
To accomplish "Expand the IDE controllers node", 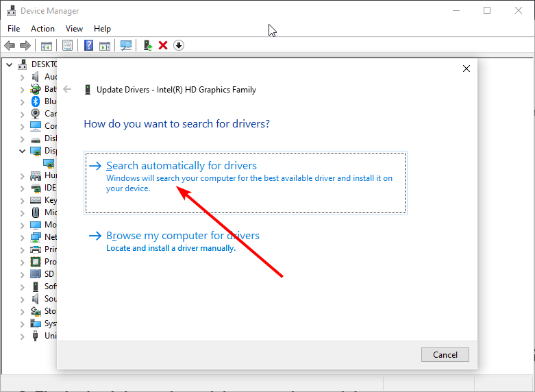I will 22,188.
